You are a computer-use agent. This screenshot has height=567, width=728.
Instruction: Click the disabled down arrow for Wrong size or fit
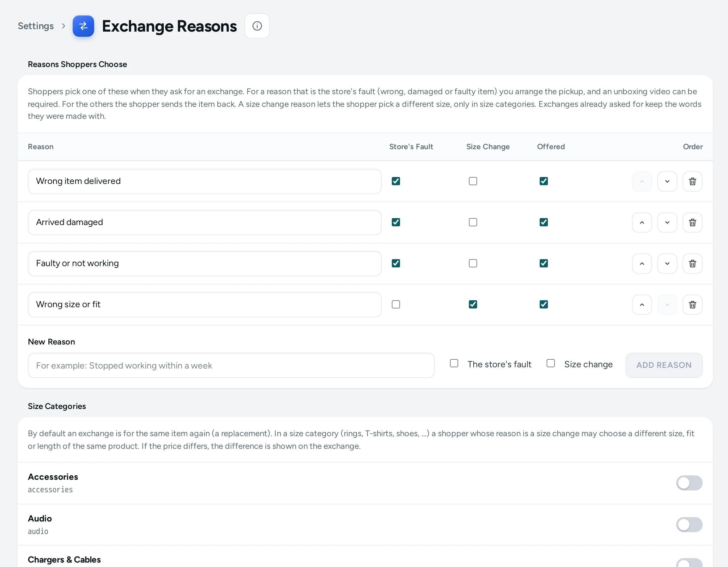pyautogui.click(x=667, y=305)
